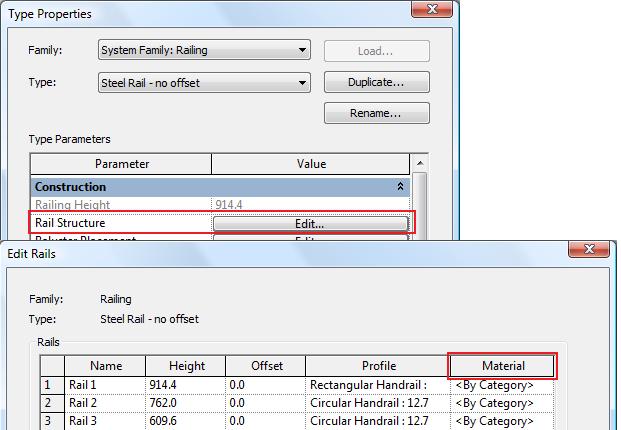Click the Offset column header in Edit Rails
Screen dimensions: 621x430
coord(266,366)
